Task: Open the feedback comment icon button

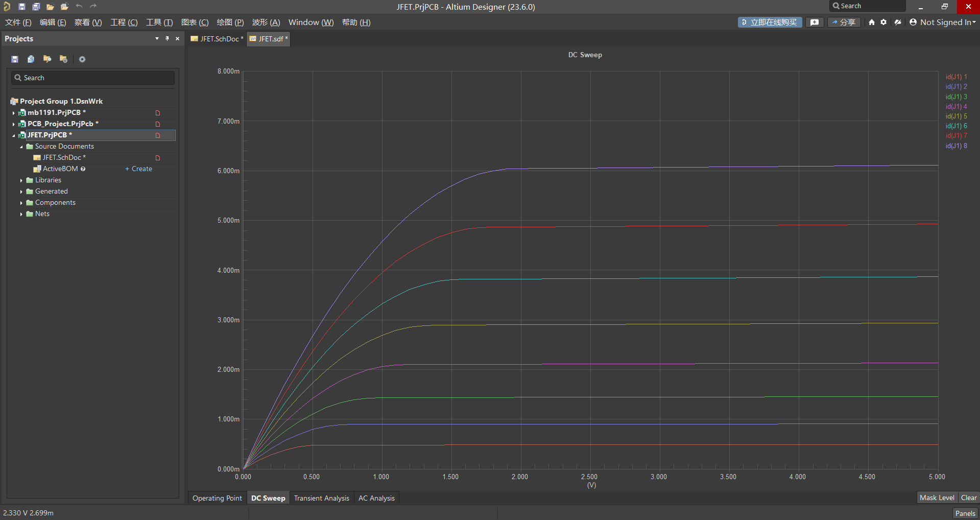Action: pos(815,22)
